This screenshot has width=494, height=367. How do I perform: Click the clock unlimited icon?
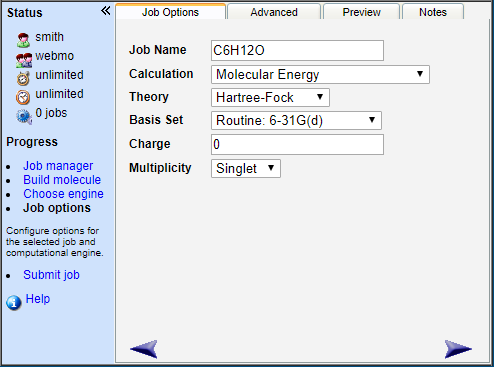(23, 97)
